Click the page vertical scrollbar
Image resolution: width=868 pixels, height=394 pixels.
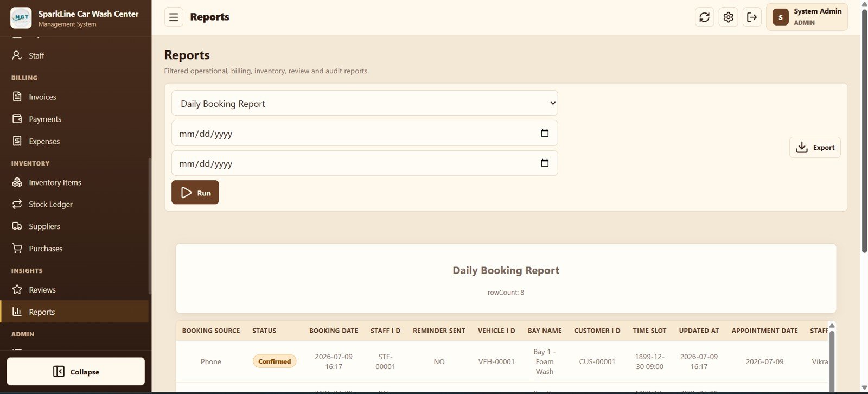coord(864,130)
